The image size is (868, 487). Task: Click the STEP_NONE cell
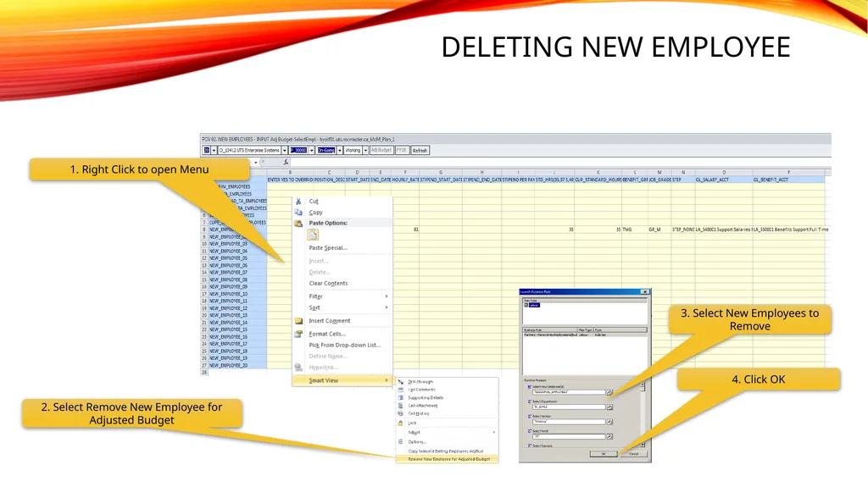[683, 230]
